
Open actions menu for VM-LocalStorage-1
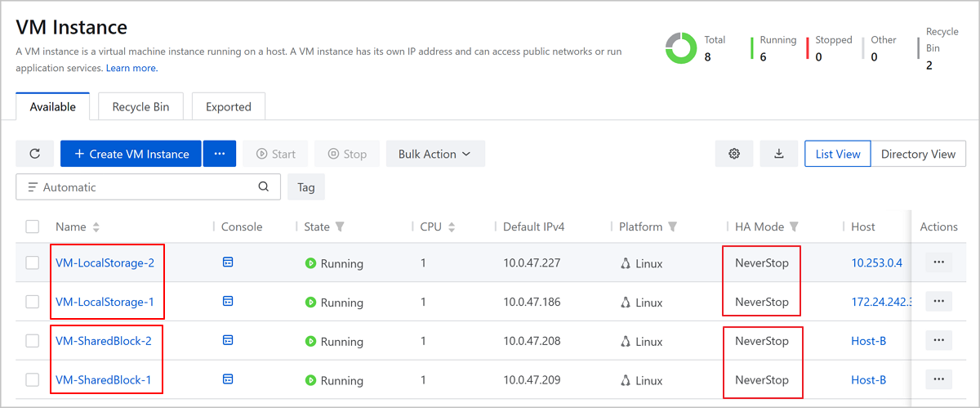point(938,302)
